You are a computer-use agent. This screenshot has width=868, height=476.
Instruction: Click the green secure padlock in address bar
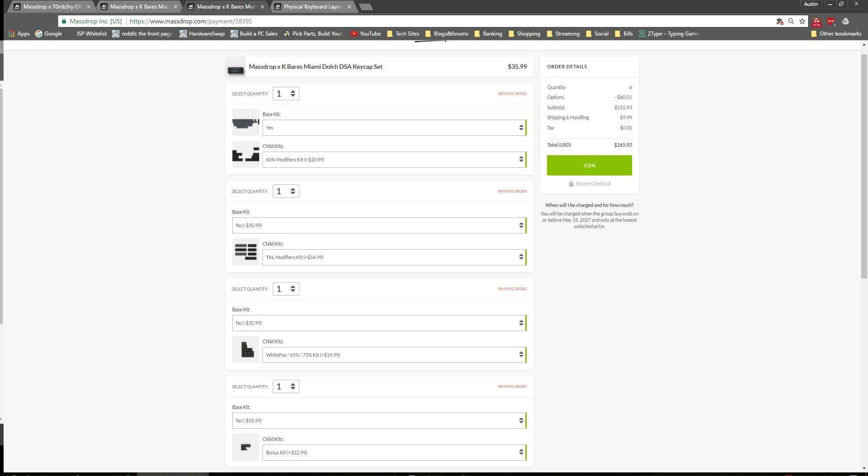(x=64, y=21)
